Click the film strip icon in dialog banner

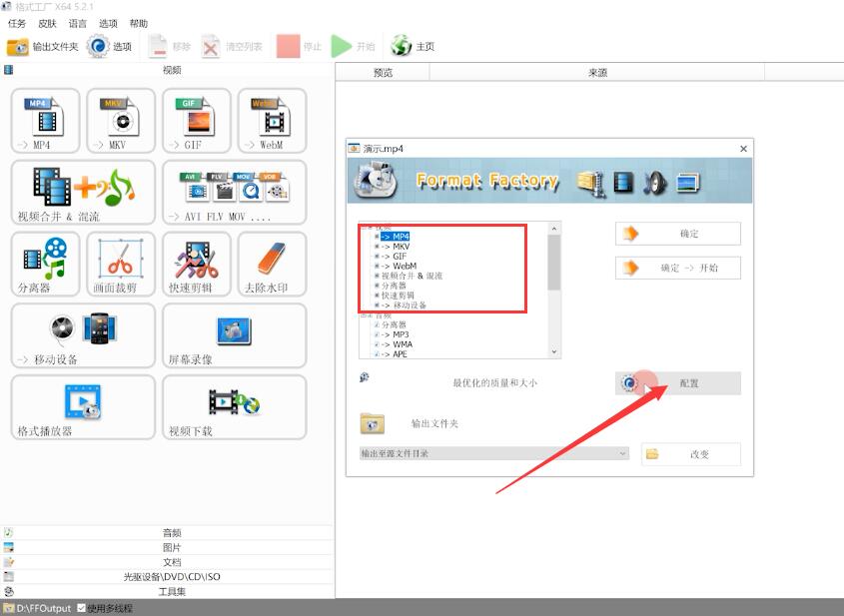624,182
